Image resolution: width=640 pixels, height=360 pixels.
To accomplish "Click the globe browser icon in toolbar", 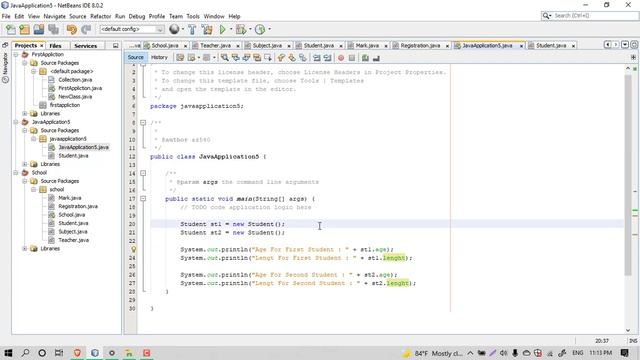I will click(174, 29).
